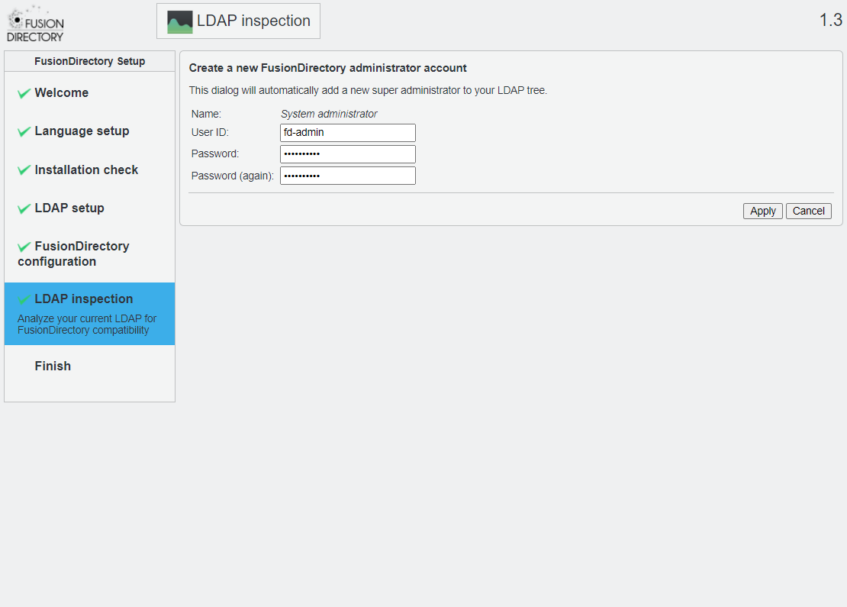Click the checkmark beside FusionDirectory configuration

(24, 247)
